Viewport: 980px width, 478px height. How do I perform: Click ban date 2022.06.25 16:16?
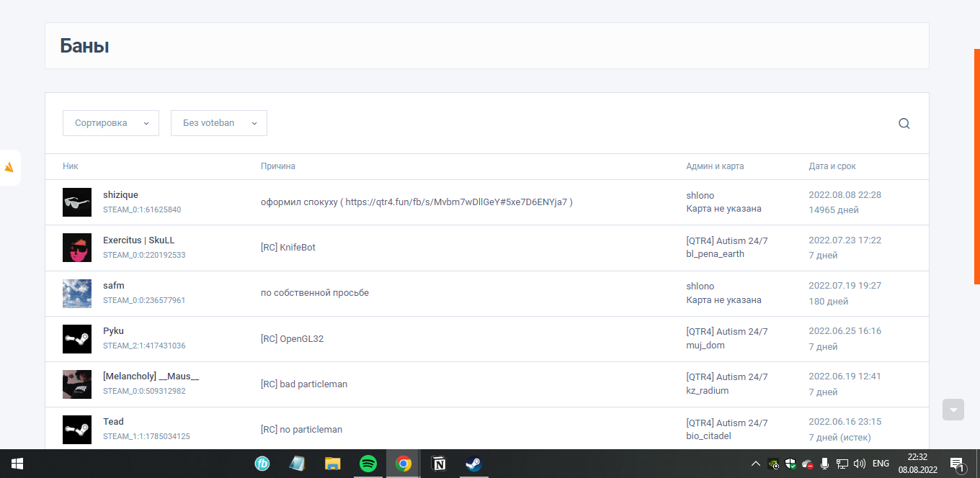[845, 331]
